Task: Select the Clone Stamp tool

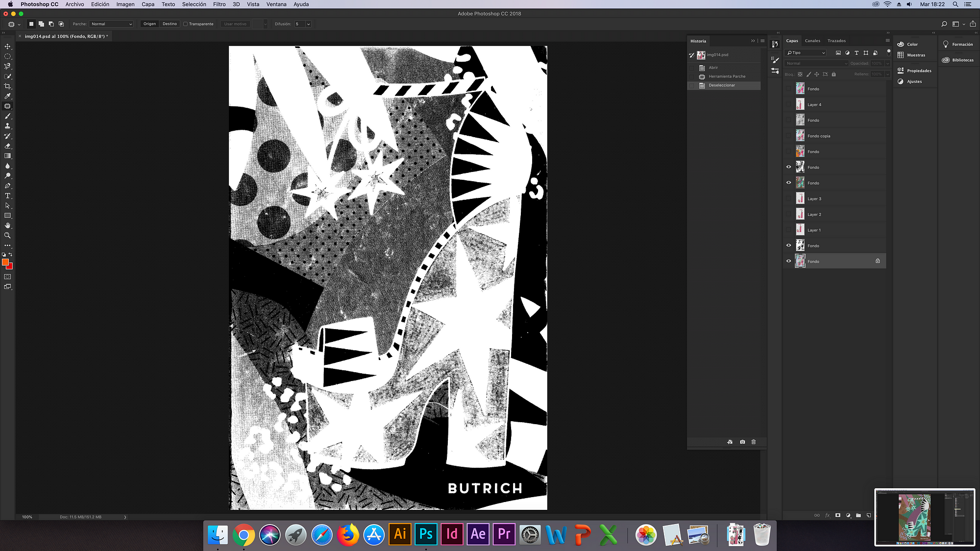Action: tap(7, 126)
